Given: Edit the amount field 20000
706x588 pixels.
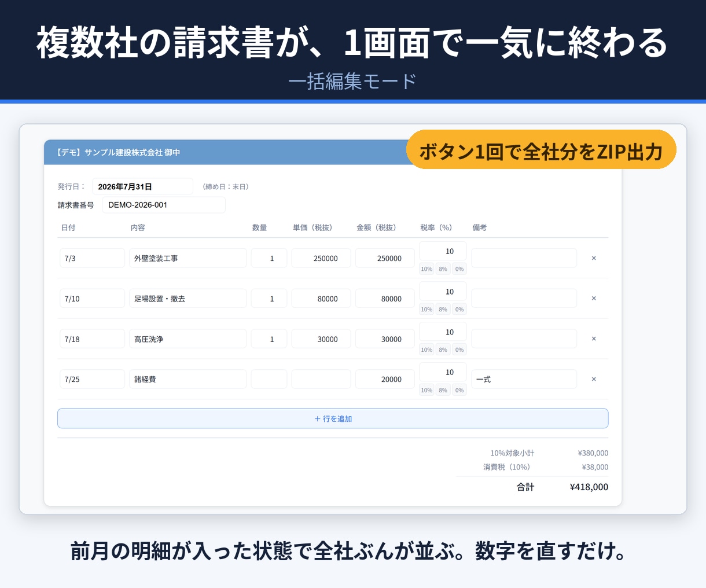Looking at the screenshot, I should coord(385,379).
